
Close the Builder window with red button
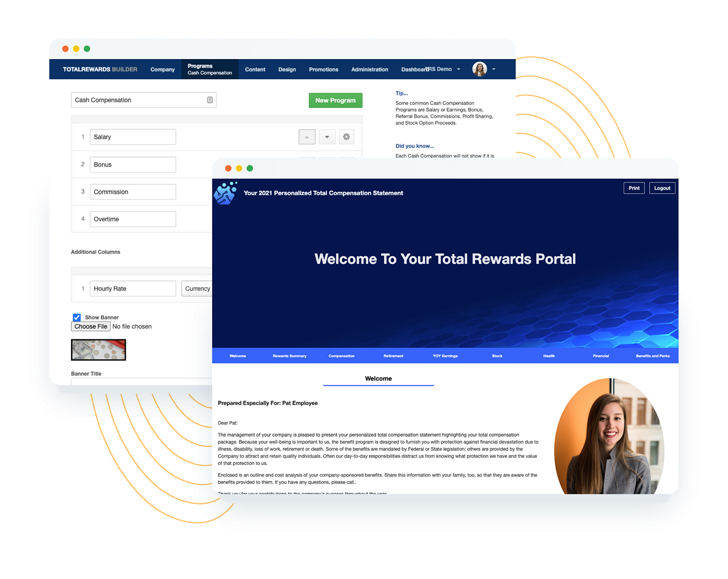tap(65, 49)
